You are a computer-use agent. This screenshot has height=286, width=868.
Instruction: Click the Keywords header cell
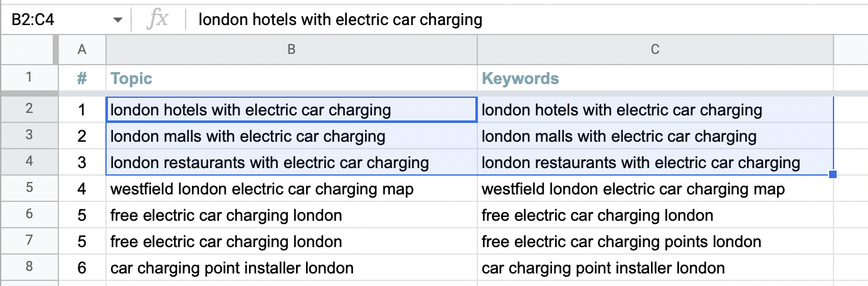[655, 78]
